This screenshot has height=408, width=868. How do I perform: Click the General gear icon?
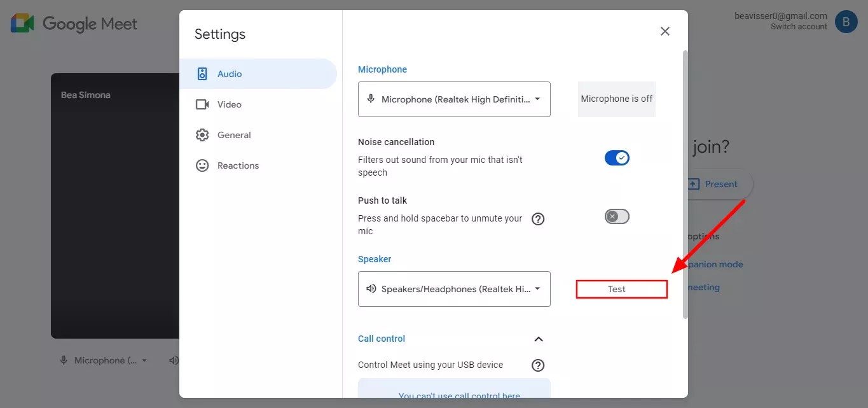tap(202, 135)
